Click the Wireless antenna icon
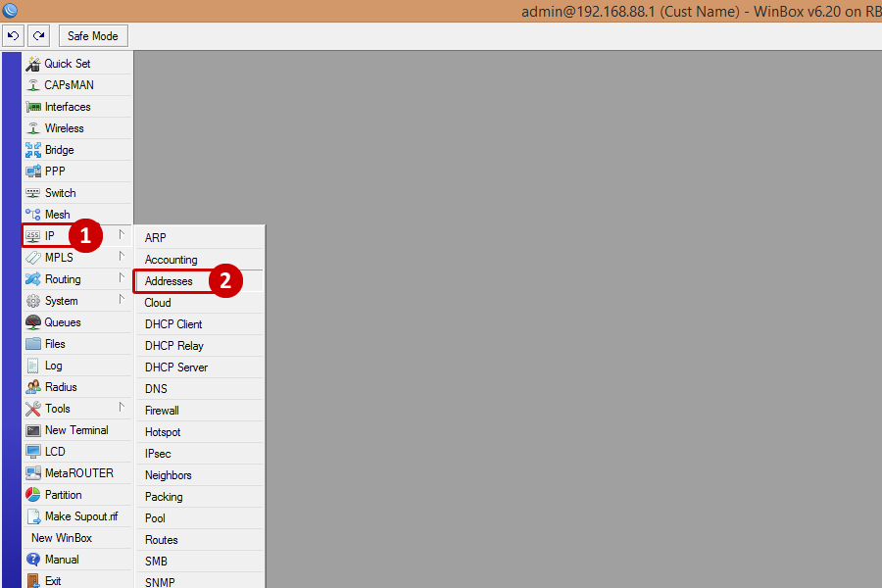The height and width of the screenshot is (588, 882). (33, 128)
